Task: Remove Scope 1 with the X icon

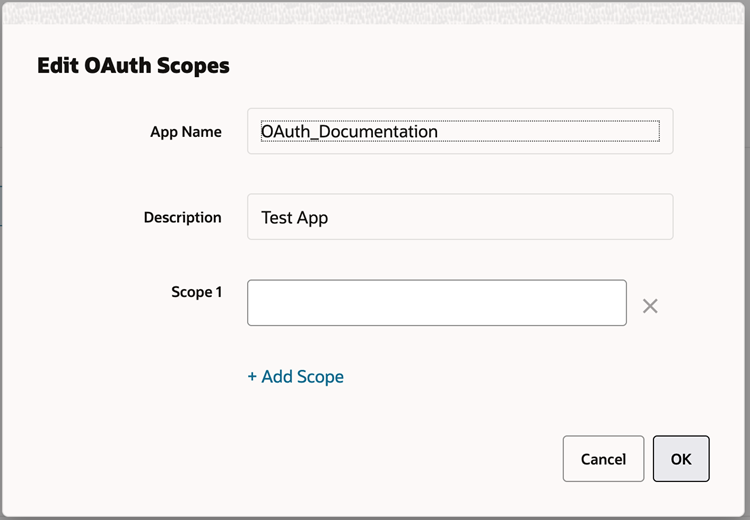Action: click(x=650, y=306)
